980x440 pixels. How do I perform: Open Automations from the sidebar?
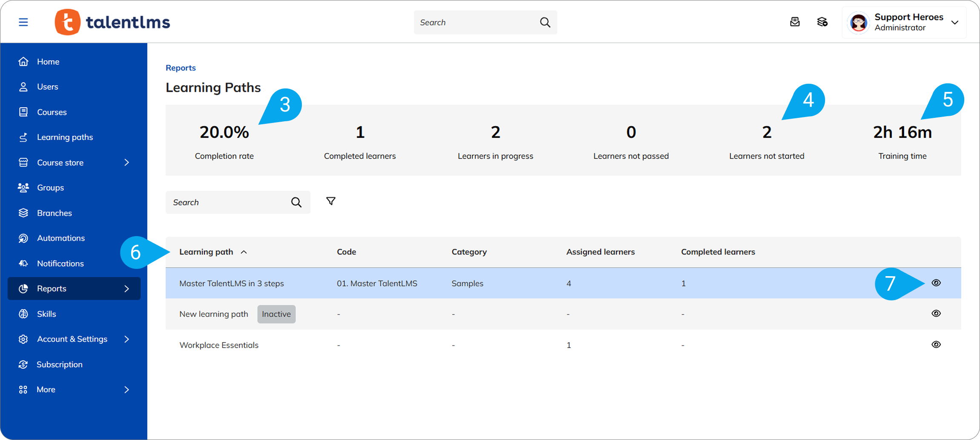coord(60,238)
